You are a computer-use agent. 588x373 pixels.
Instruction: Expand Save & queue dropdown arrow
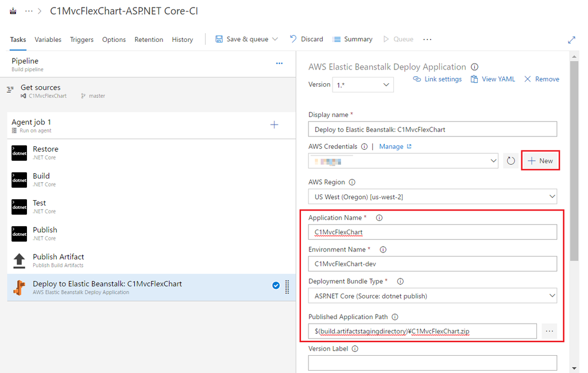tap(275, 40)
